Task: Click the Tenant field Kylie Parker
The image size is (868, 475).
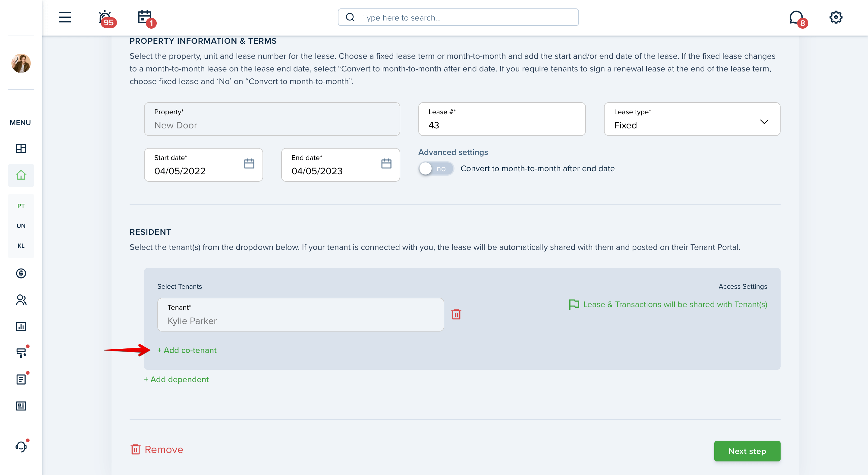Action: [300, 314]
